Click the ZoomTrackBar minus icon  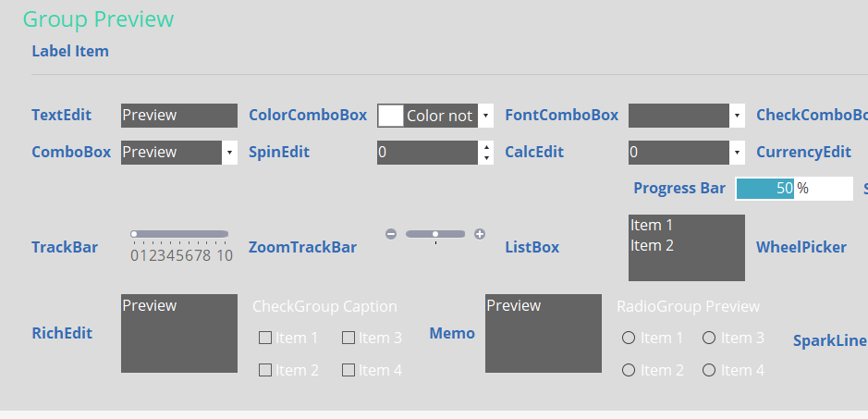(x=391, y=234)
